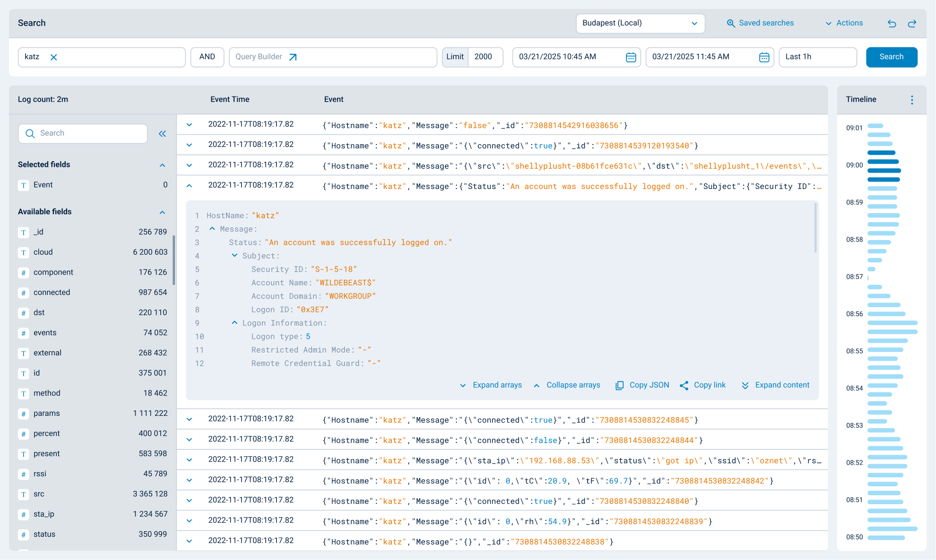The height and width of the screenshot is (560, 936).
Task: Click the 08:56 timeline bar
Action: coord(886,314)
